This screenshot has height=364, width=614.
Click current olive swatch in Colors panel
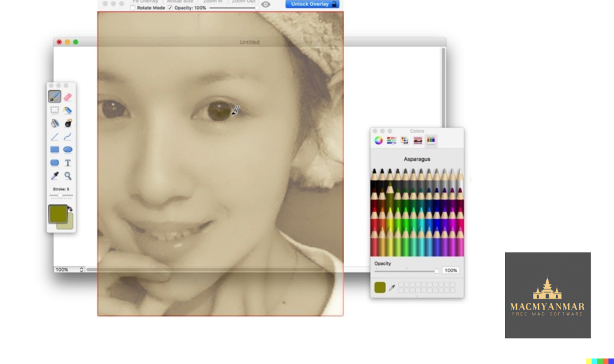tap(380, 287)
